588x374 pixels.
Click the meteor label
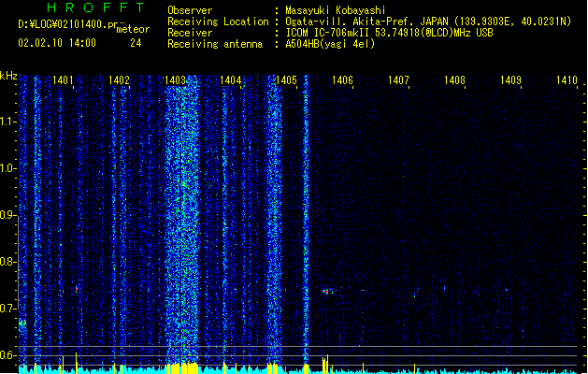pos(133,29)
